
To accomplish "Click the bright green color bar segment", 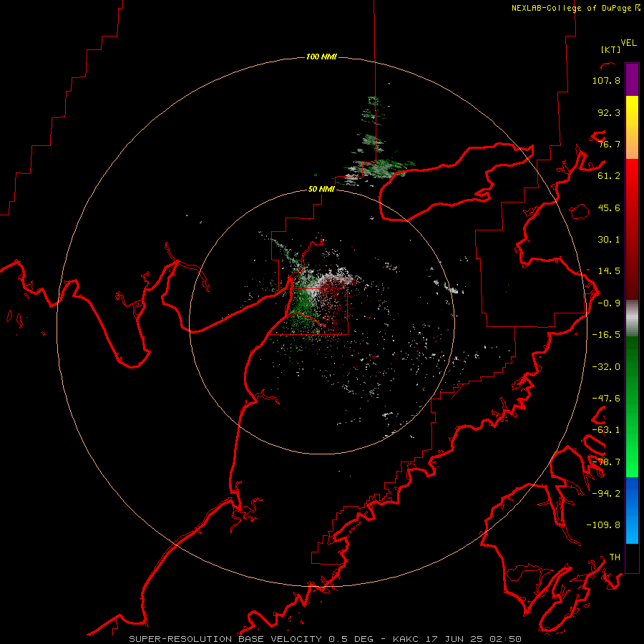I will click(x=632, y=406).
